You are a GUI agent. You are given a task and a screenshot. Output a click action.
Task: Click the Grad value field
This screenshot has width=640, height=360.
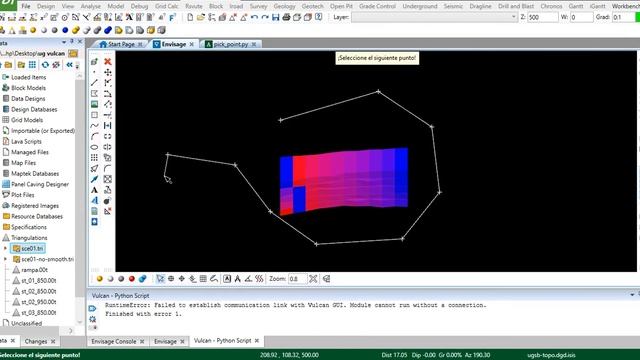[x=623, y=17]
